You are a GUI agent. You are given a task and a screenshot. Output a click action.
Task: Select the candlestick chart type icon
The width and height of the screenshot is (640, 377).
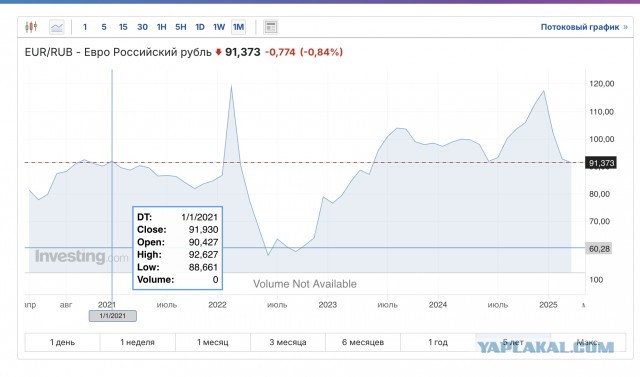(x=31, y=27)
